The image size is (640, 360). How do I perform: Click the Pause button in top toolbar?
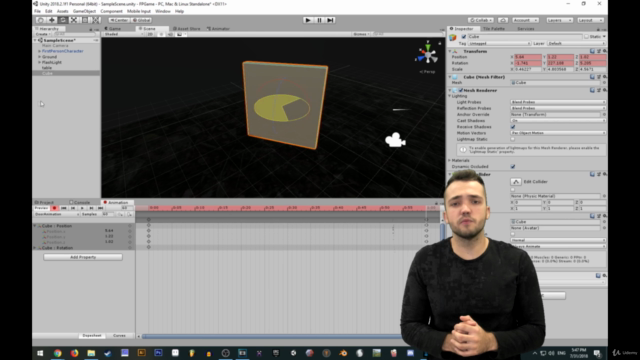(x=319, y=20)
